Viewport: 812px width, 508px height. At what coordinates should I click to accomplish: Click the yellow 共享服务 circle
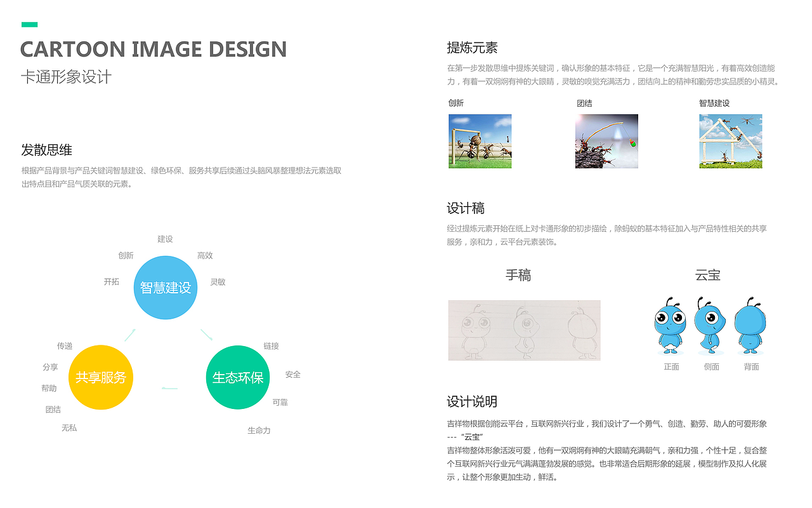click(100, 377)
